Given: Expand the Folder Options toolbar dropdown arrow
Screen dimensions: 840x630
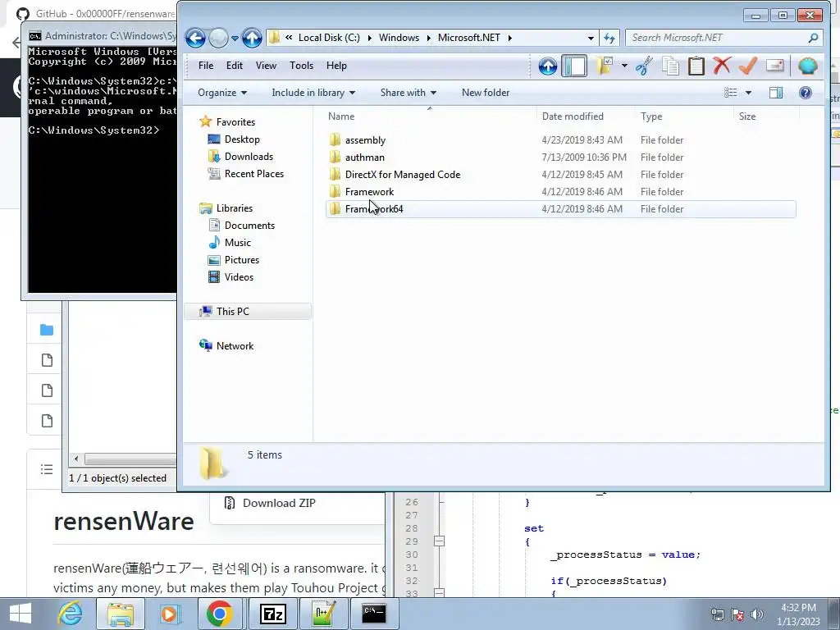Looking at the screenshot, I should point(624,66).
